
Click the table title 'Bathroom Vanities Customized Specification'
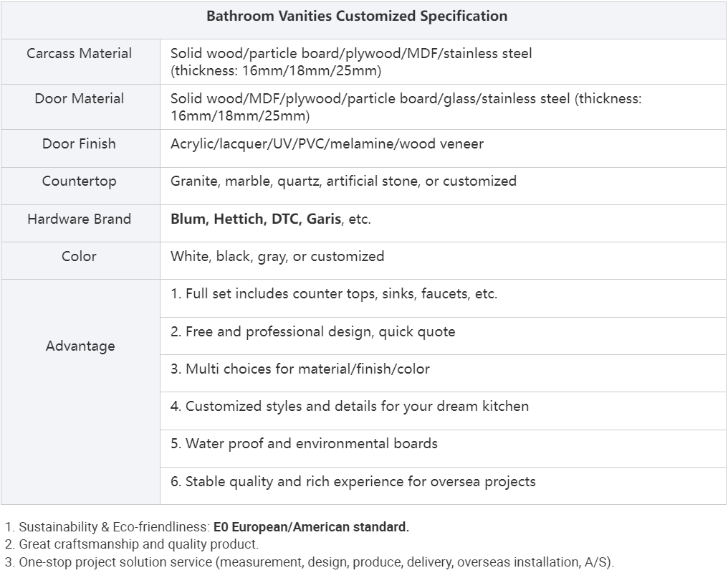(x=357, y=16)
